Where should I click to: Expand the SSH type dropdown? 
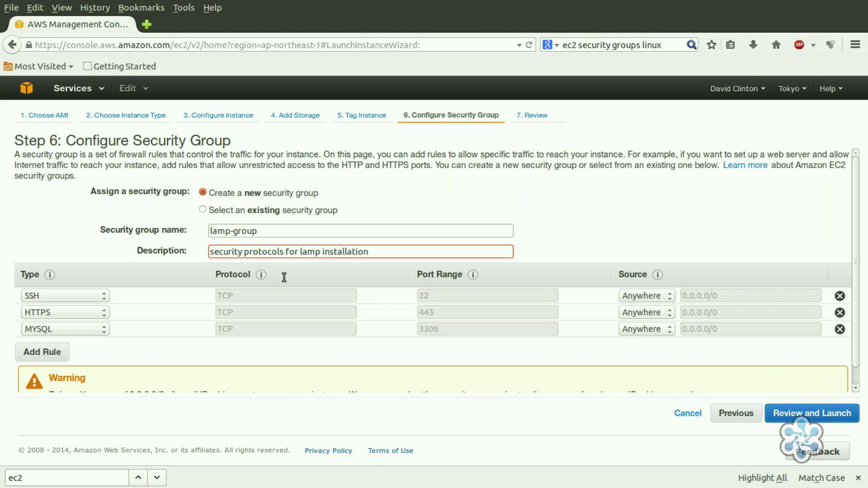[x=64, y=295]
